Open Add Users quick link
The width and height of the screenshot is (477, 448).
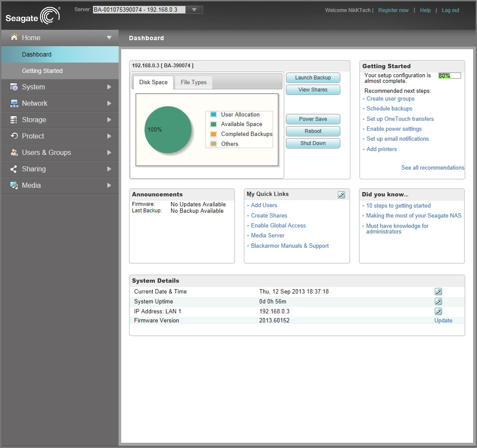pyautogui.click(x=264, y=205)
